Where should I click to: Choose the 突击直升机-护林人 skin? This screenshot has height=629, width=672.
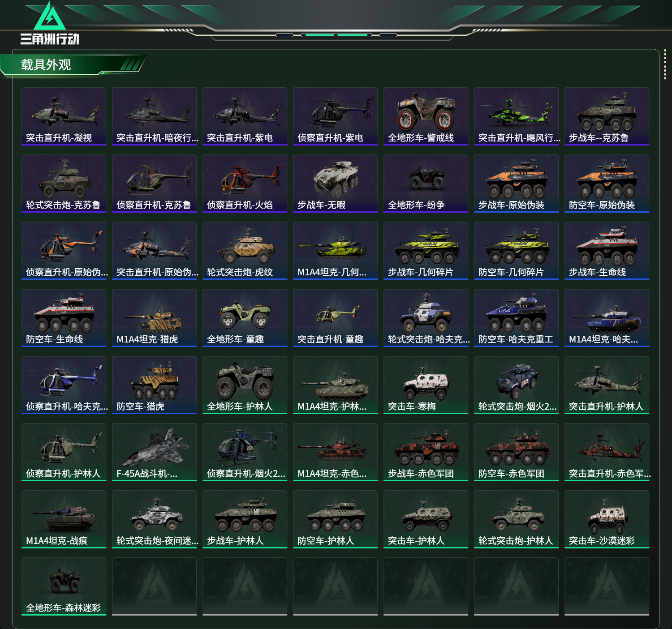click(x=607, y=385)
